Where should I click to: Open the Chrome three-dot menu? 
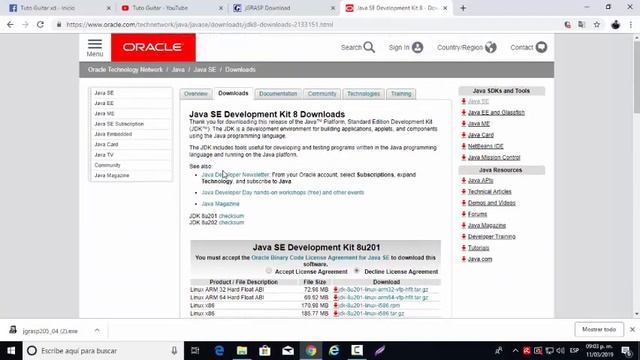point(631,24)
